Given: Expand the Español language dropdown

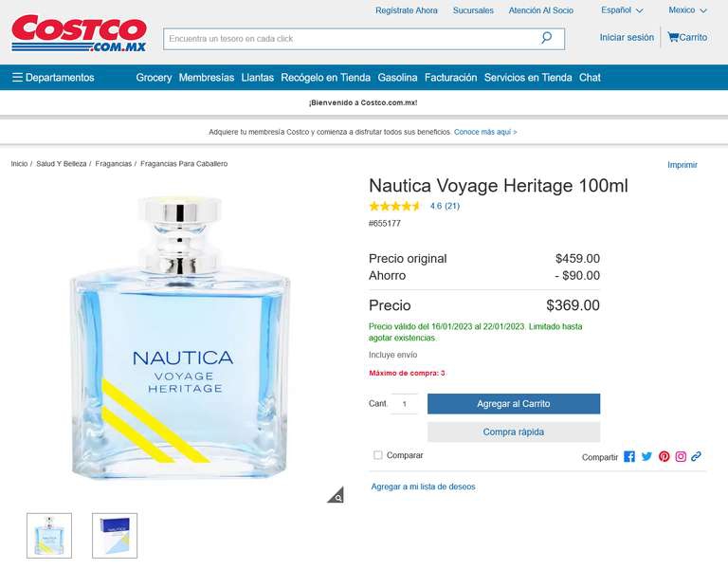Looking at the screenshot, I should pyautogui.click(x=622, y=10).
